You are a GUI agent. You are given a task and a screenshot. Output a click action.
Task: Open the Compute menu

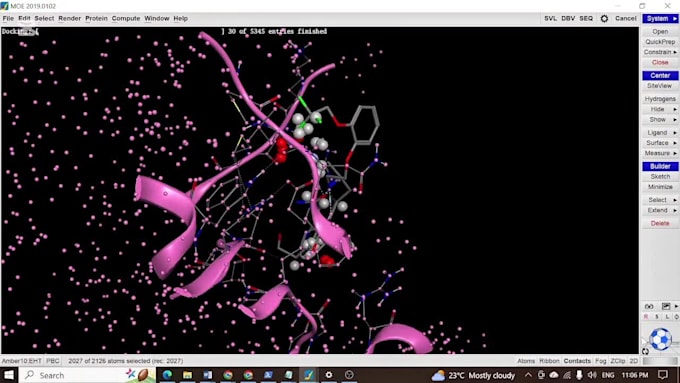pos(126,18)
